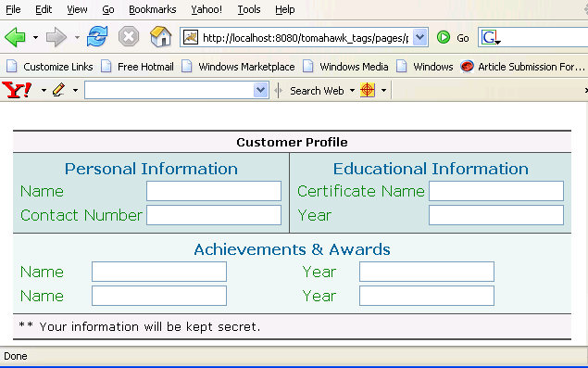Expand the Yahoo search box dropdown
Viewport: 588px width, 368px height.
point(260,90)
